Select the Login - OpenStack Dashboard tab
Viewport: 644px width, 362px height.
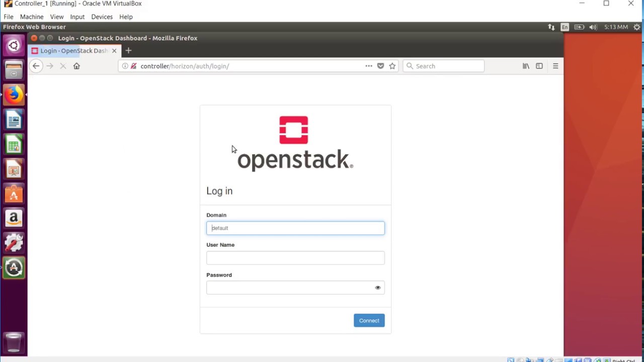click(x=74, y=51)
